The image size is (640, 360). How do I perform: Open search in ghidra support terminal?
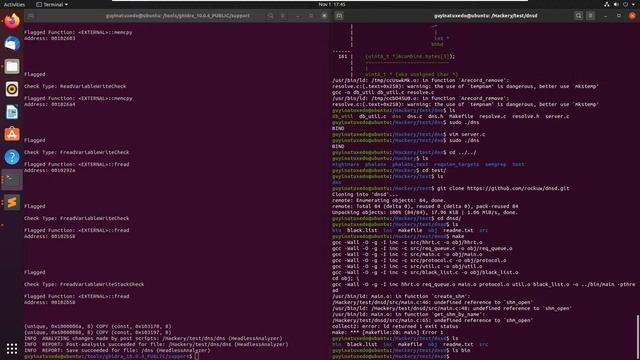[x=270, y=16]
